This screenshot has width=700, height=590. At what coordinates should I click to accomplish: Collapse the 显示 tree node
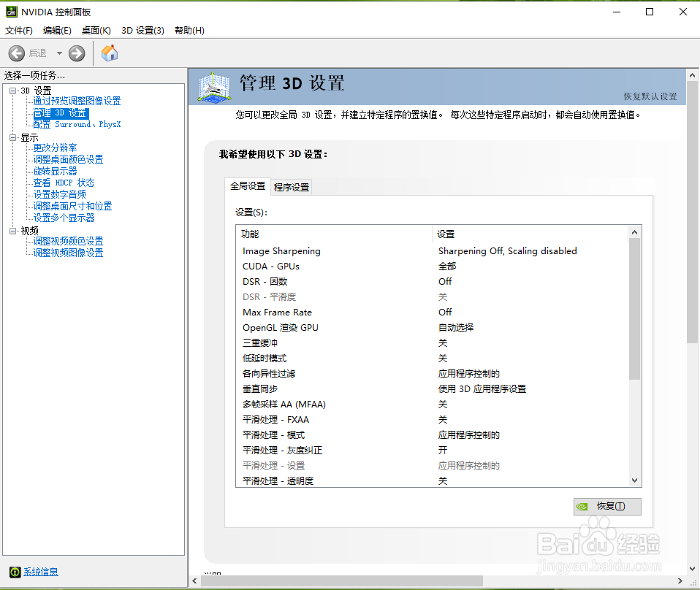point(13,137)
